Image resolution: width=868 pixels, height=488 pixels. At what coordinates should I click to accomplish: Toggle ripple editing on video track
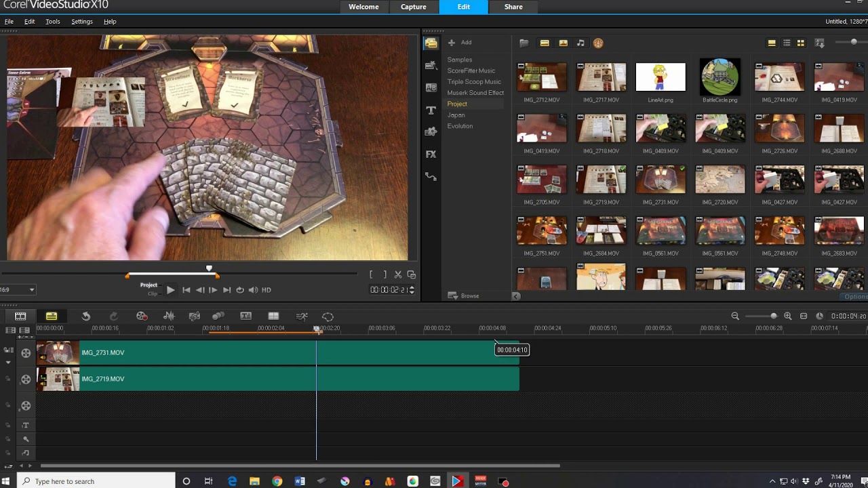click(x=9, y=350)
